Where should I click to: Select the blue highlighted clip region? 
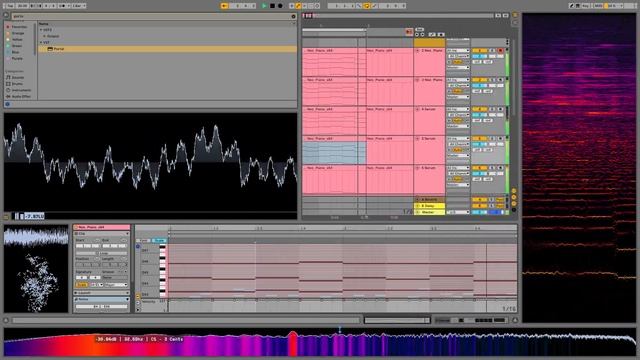[x=334, y=153]
